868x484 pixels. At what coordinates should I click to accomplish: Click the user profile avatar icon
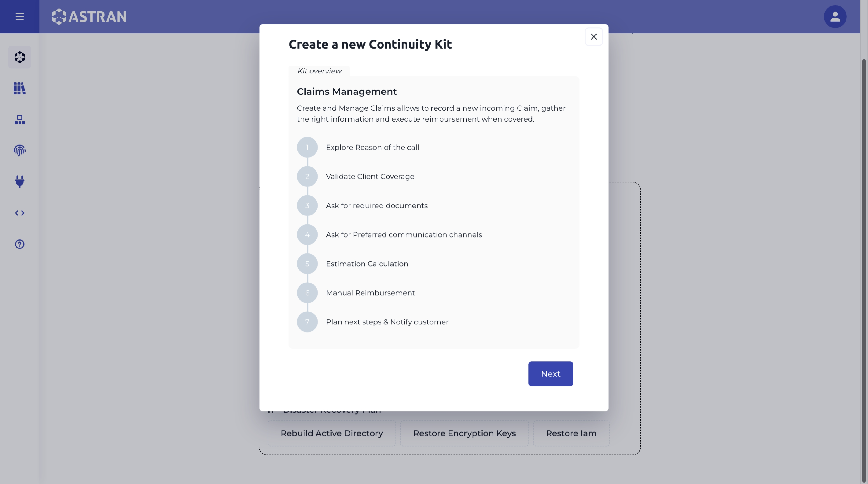[835, 16]
